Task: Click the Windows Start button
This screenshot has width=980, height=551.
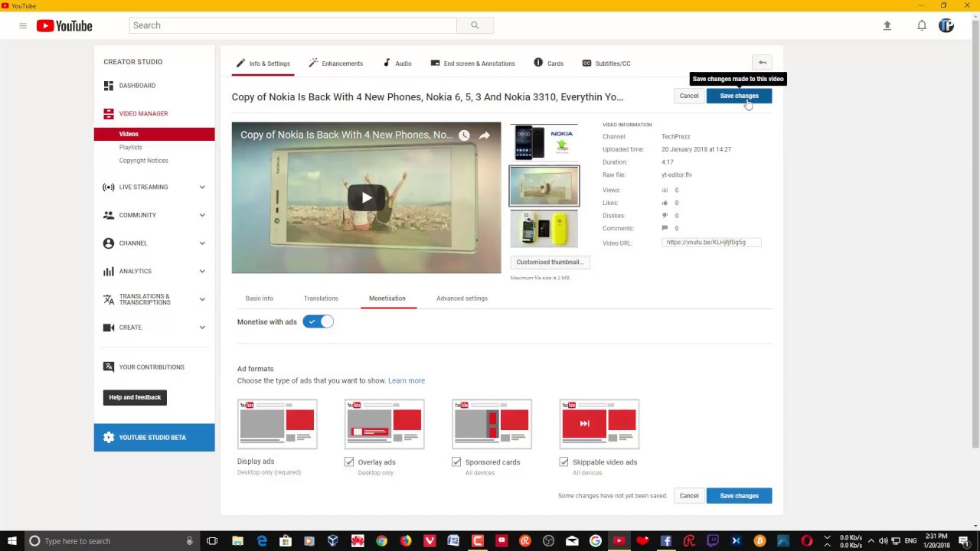Action: [12, 541]
